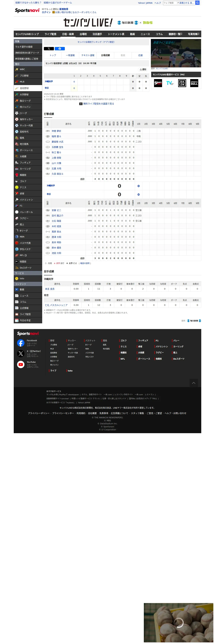Open 大学野球 in the sidebar

point(28,94)
